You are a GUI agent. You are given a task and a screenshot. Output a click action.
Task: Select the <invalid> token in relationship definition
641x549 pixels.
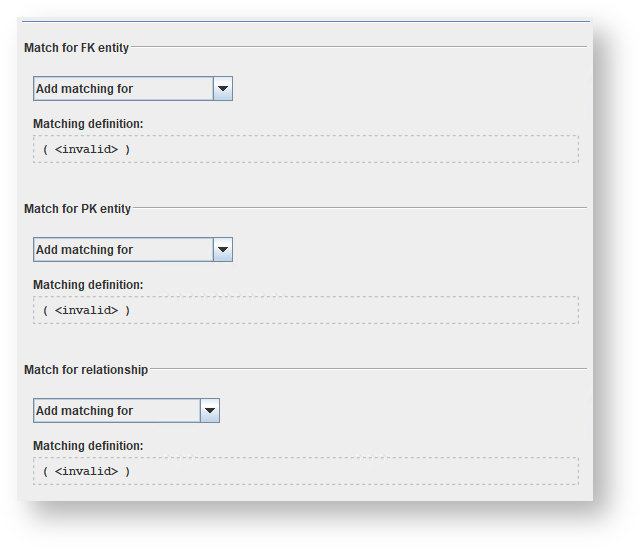coord(86,471)
